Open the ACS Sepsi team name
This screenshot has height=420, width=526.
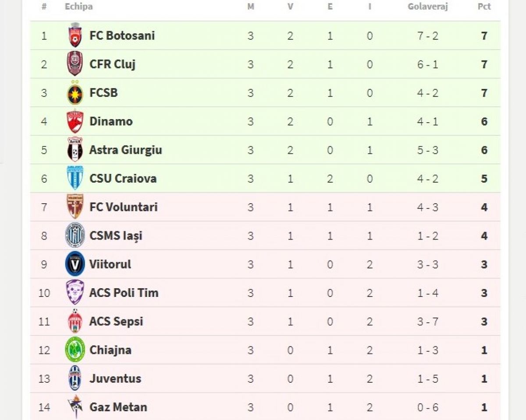(116, 321)
